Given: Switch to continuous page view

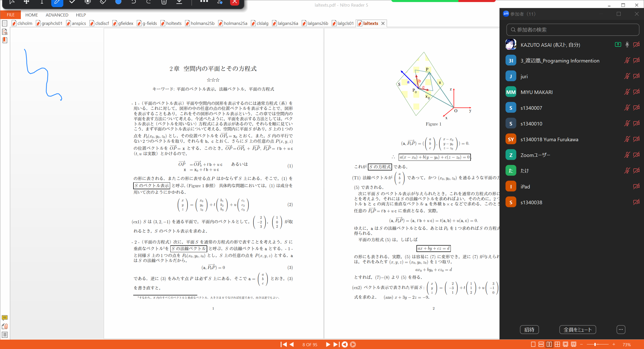Looking at the screenshot, I should [x=541, y=344].
